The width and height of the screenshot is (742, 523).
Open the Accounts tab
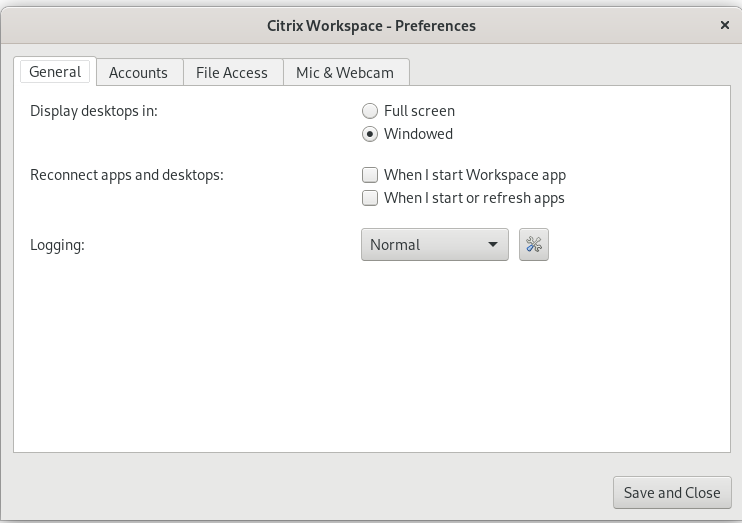138,72
